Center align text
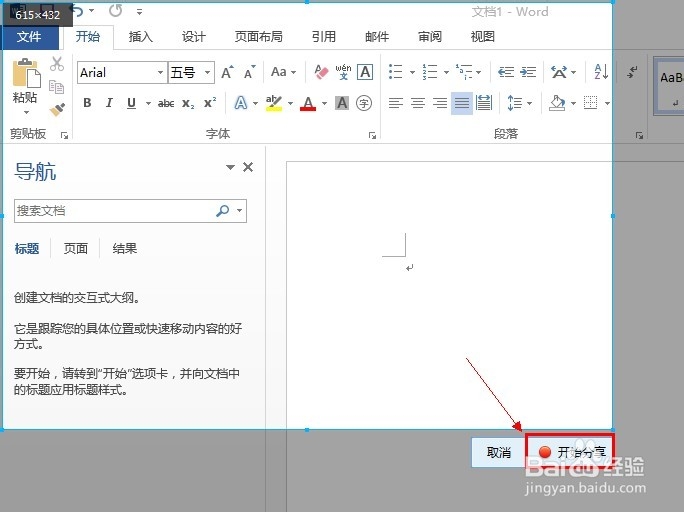The width and height of the screenshot is (684, 512). coord(418,103)
